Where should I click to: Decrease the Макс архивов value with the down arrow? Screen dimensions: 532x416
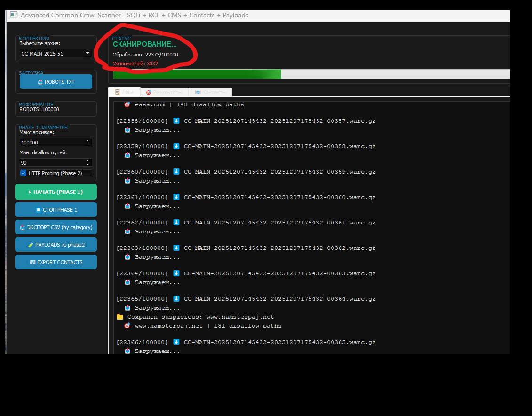tap(88, 144)
